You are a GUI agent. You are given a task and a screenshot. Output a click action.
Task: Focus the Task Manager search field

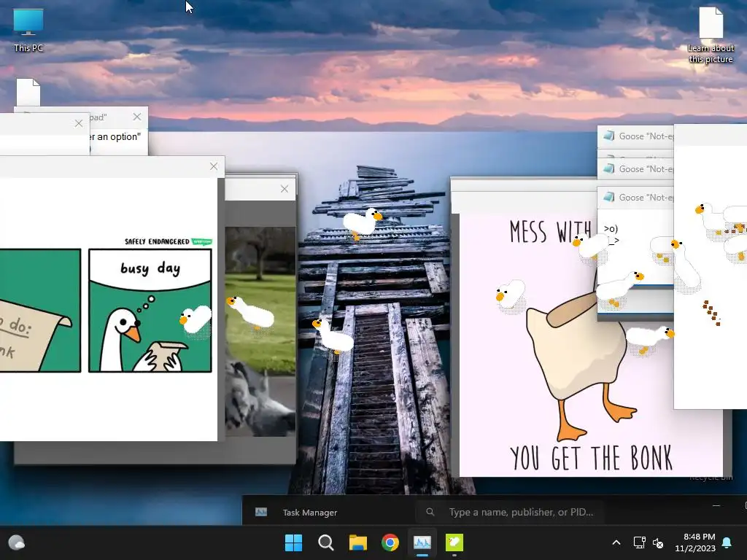pos(510,512)
